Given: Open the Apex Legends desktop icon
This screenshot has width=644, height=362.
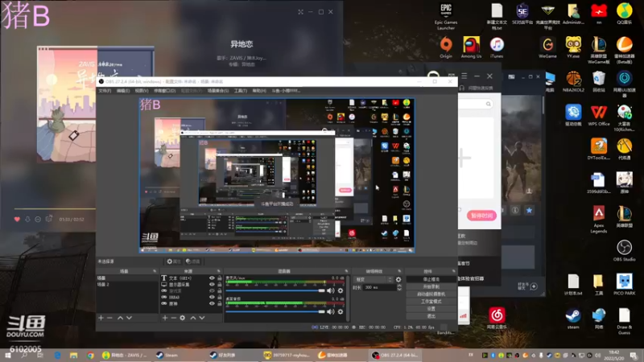Looking at the screenshot, I should 599,220.
